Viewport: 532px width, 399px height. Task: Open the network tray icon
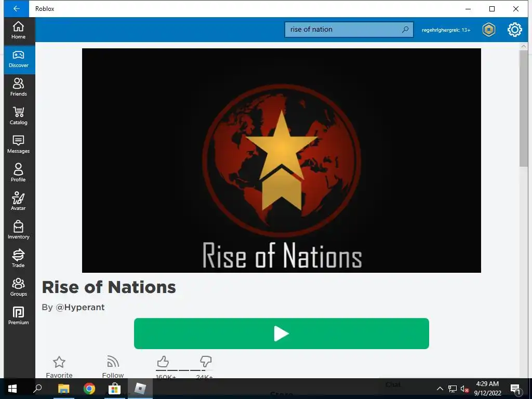[x=453, y=389]
